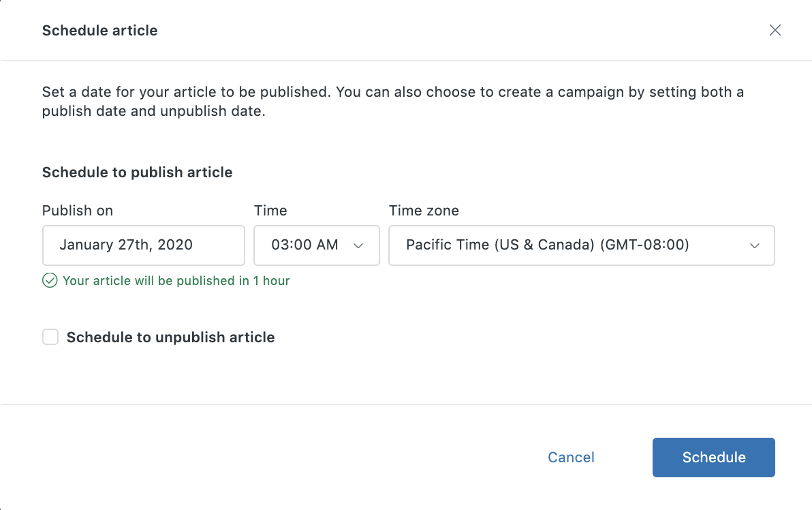Click the 'Schedule to unpublish article' label
The image size is (812, 510).
coord(170,337)
